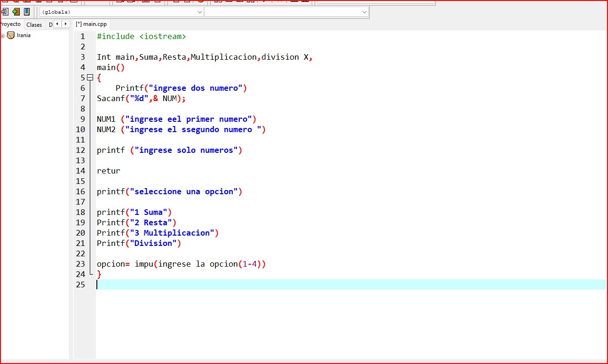Image resolution: width=608 pixels, height=364 pixels.
Task: Click the Insert icon in the bookmark toolbar
Action: [5, 12]
